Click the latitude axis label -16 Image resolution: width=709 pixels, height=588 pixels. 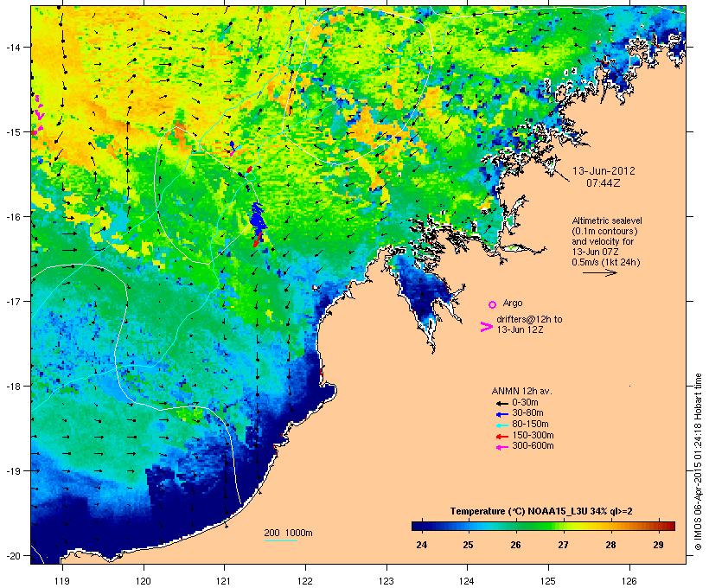coord(13,217)
